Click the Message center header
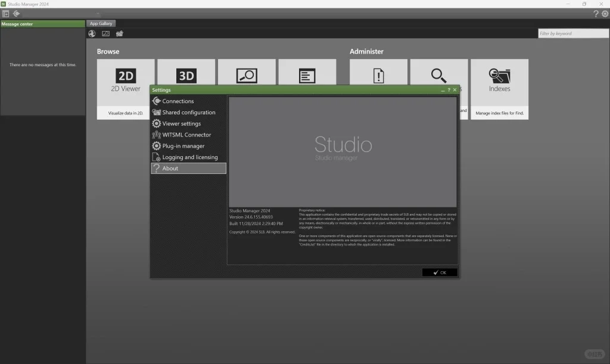Screen dimensions: 610x364 43,24
